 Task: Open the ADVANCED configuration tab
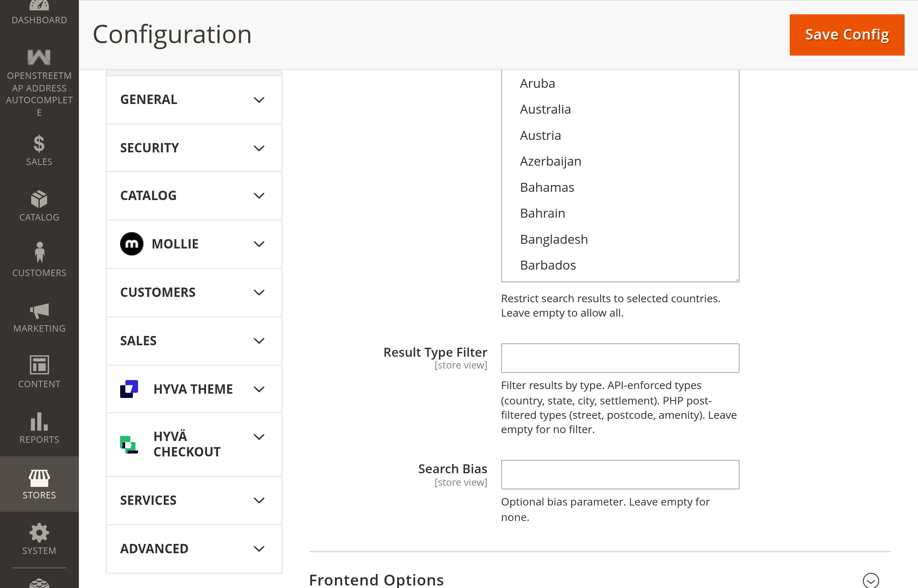click(194, 549)
